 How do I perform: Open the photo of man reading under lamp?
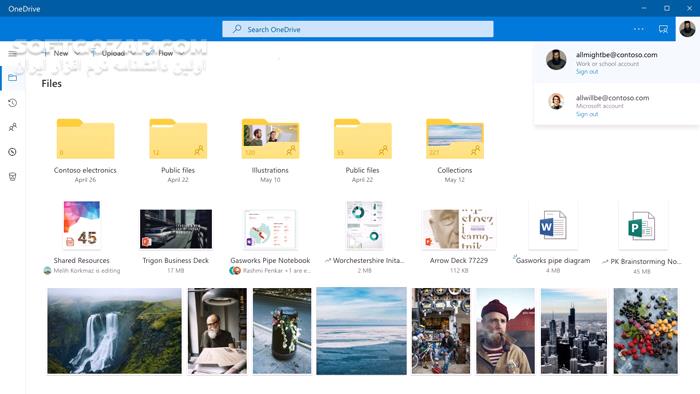tap(217, 331)
